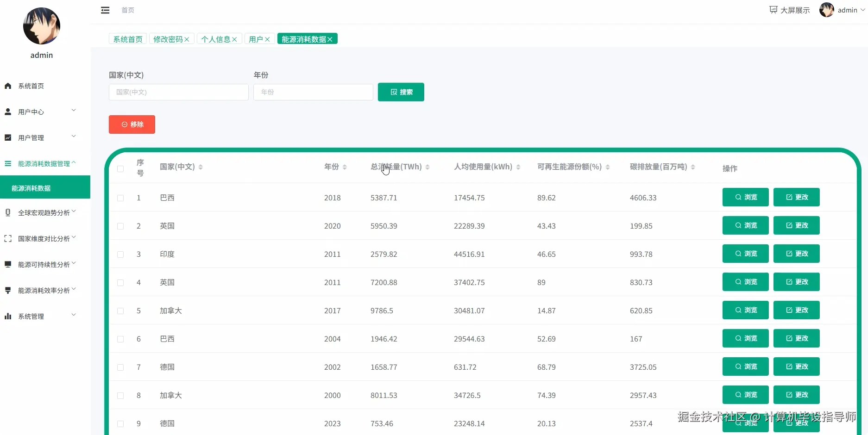Open the 用户中心 user center icon

point(7,111)
